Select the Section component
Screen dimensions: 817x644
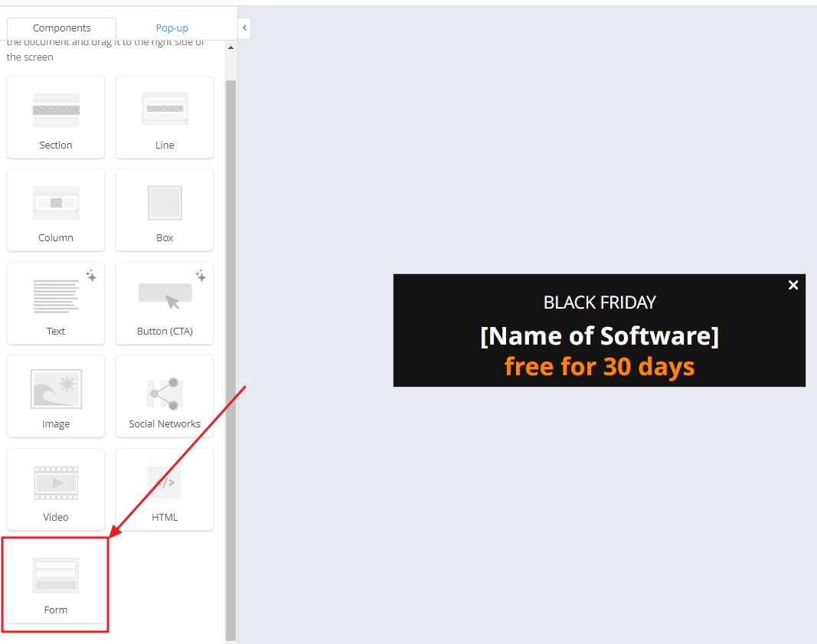(x=55, y=116)
